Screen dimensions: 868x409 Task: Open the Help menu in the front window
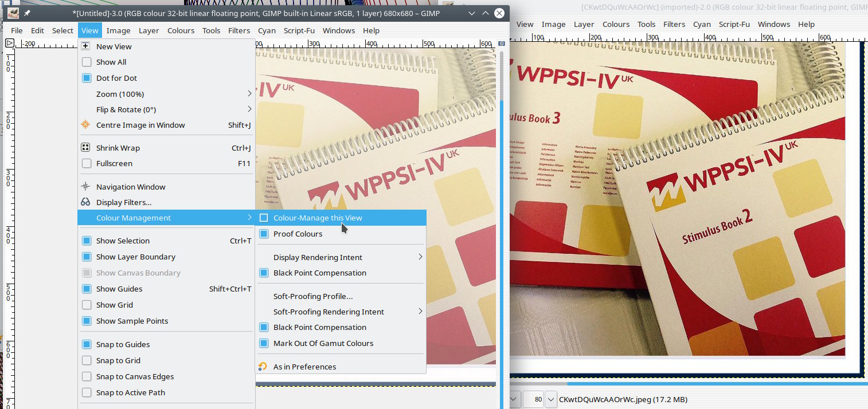pyautogui.click(x=371, y=30)
